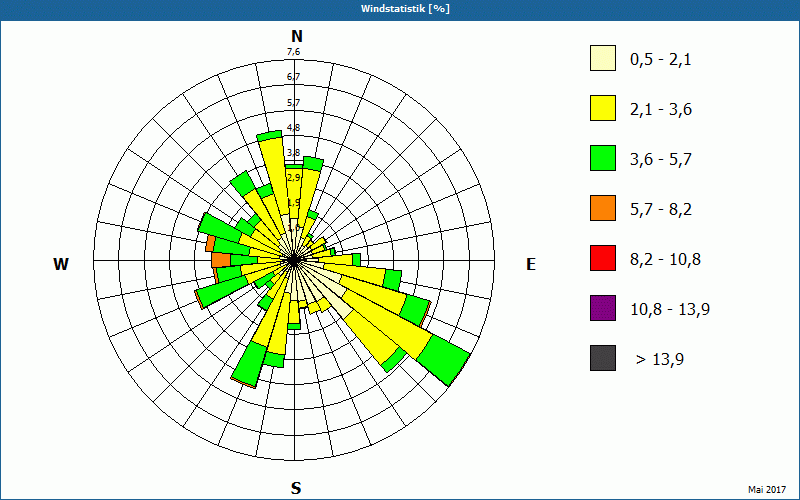
Task: Click the E compass label
Action: click(531, 264)
